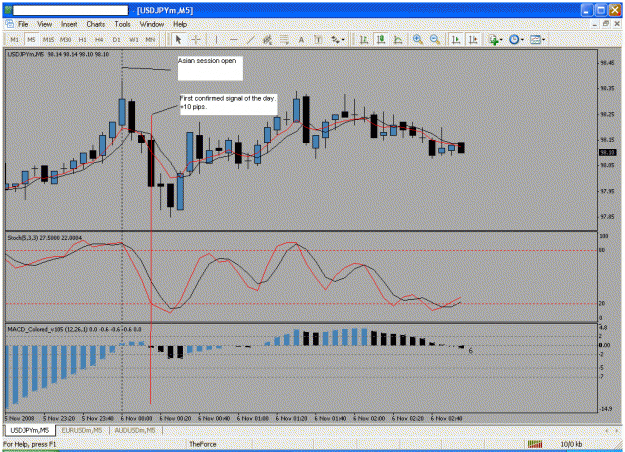Open the Charts menu
This screenshot has height=452, width=625.
point(96,24)
